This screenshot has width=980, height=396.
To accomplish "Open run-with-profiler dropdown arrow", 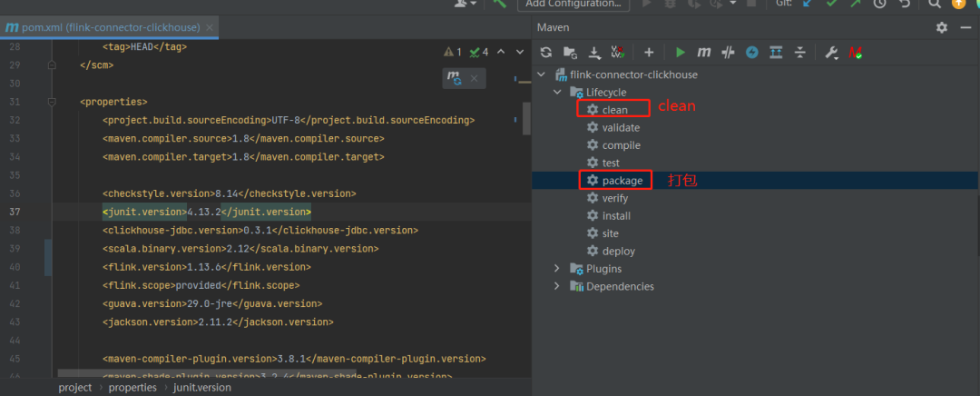I will click(732, 3).
